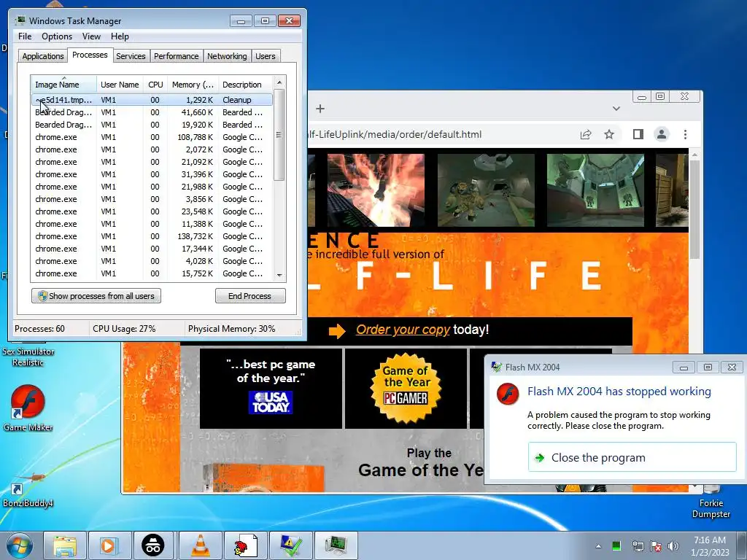Click the green chamber screenshot thumbnail
This screenshot has width=747, height=560.
click(595, 190)
